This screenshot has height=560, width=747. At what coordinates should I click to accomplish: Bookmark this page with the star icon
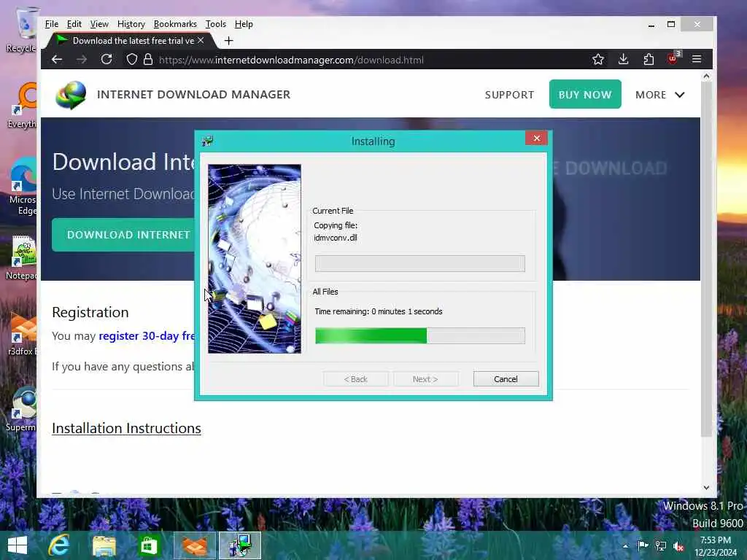pyautogui.click(x=598, y=60)
